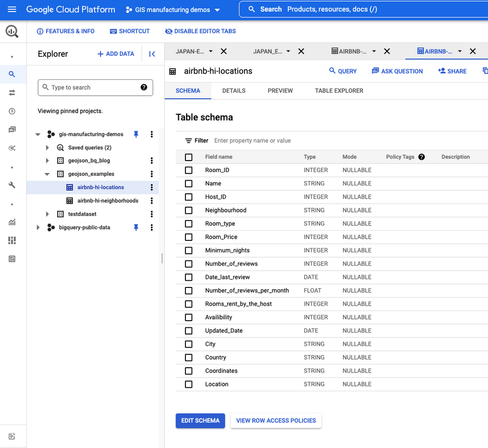Click VIEW ROW ACCESS POLICIES button
488x448 pixels.
(276, 420)
